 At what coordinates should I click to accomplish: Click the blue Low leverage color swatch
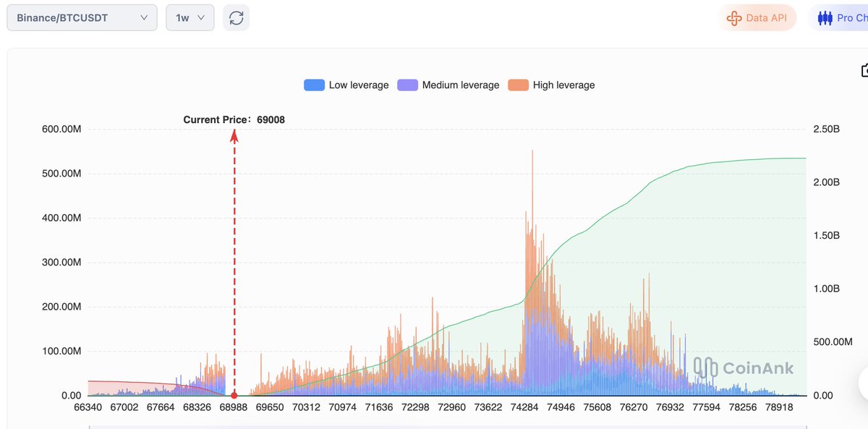(x=314, y=85)
